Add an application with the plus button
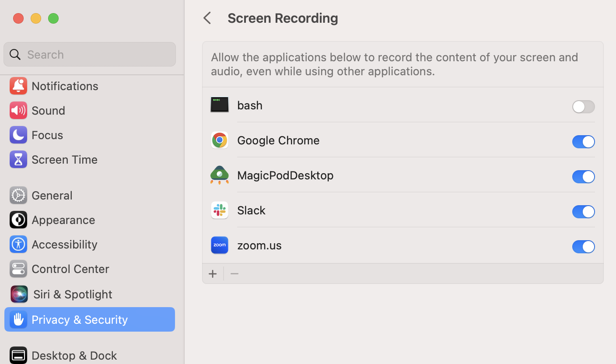This screenshot has width=616, height=364. click(213, 274)
